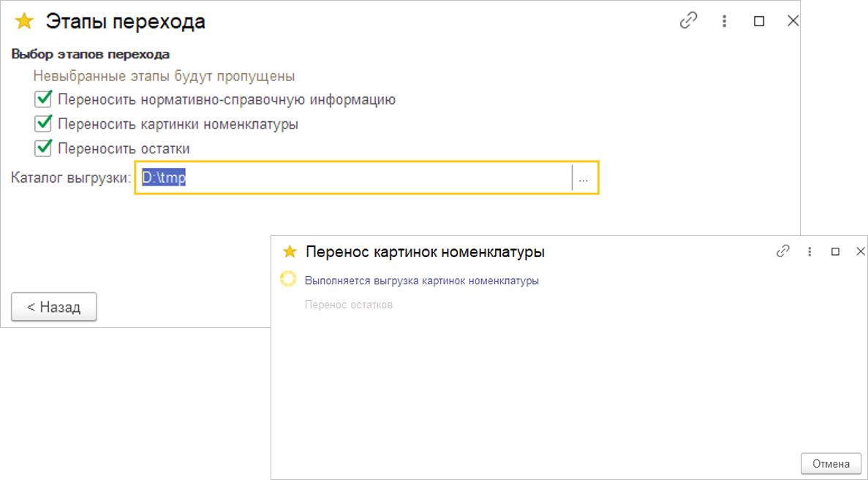Screen dimensions: 868x480
Task: Disable Переносить остатки checkbox
Action: (x=43, y=148)
